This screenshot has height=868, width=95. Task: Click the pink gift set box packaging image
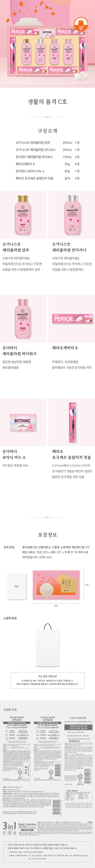point(56,586)
